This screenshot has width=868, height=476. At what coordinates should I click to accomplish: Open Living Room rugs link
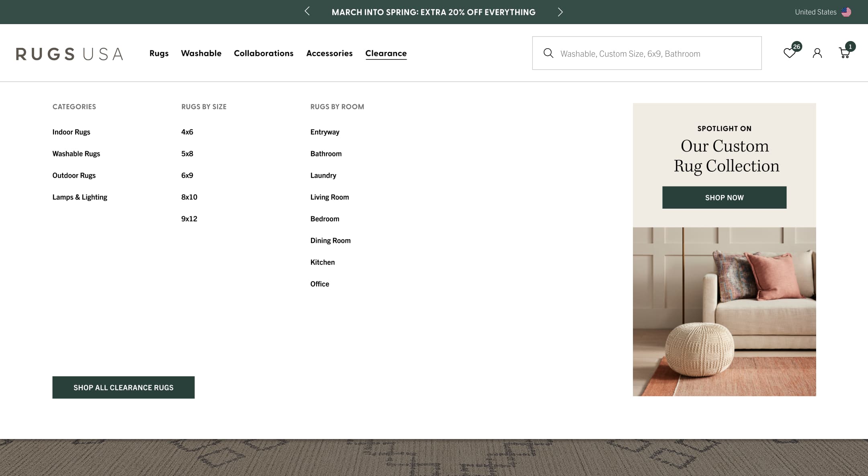[330, 197]
